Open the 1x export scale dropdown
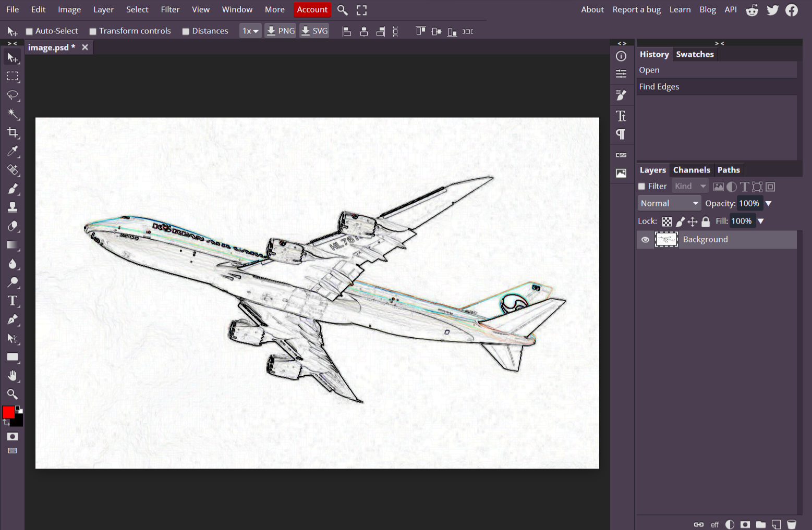Viewport: 812px width, 530px height. pyautogui.click(x=250, y=31)
